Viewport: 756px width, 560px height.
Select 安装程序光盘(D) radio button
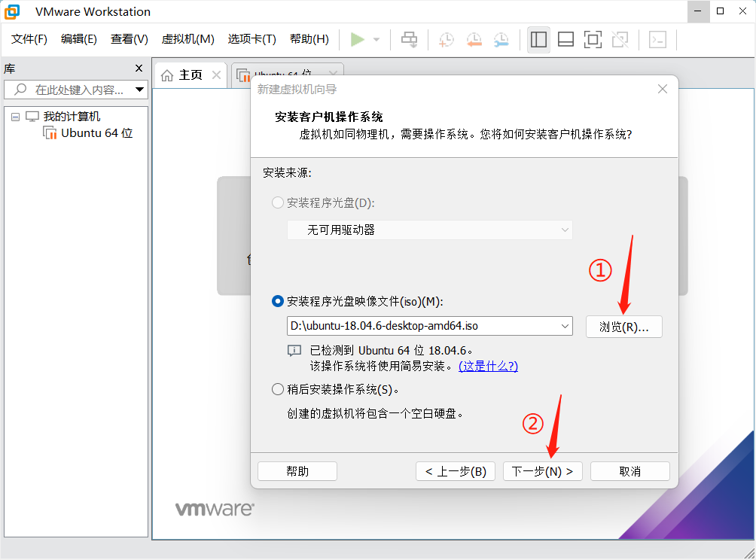[278, 202]
